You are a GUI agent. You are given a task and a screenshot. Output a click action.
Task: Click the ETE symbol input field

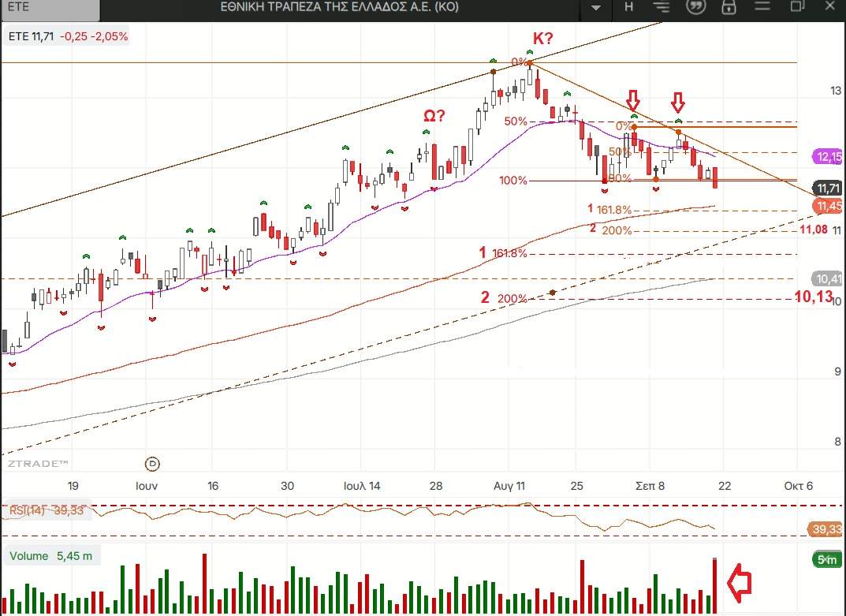pos(50,9)
